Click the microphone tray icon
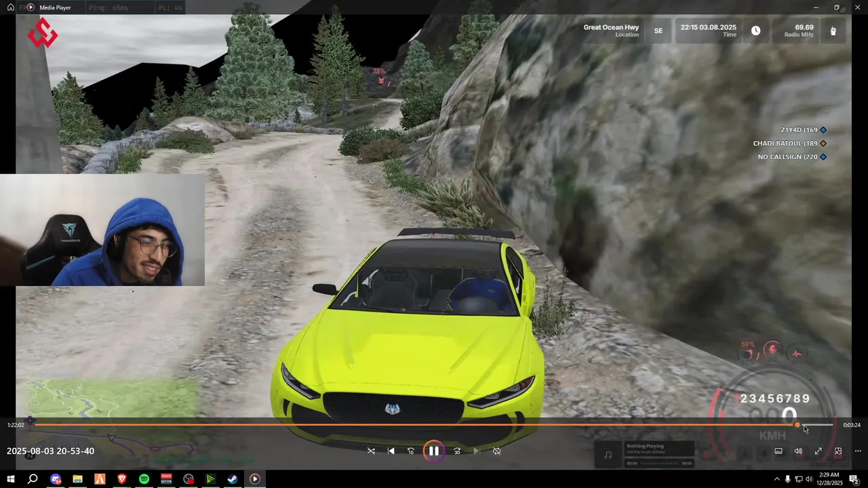The image size is (868, 488). click(787, 479)
